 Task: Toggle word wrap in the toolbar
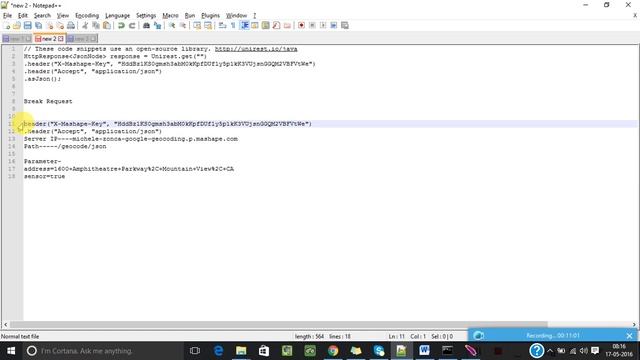tap(222, 25)
